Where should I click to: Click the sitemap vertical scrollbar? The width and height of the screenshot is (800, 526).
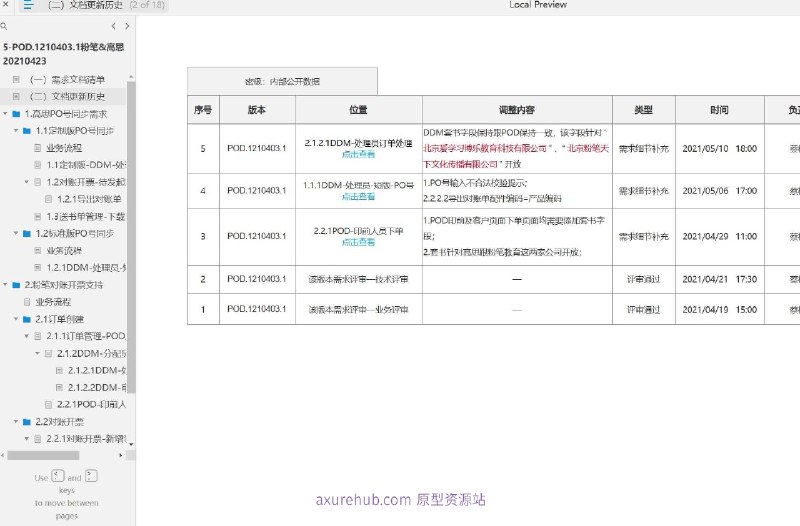[131, 237]
